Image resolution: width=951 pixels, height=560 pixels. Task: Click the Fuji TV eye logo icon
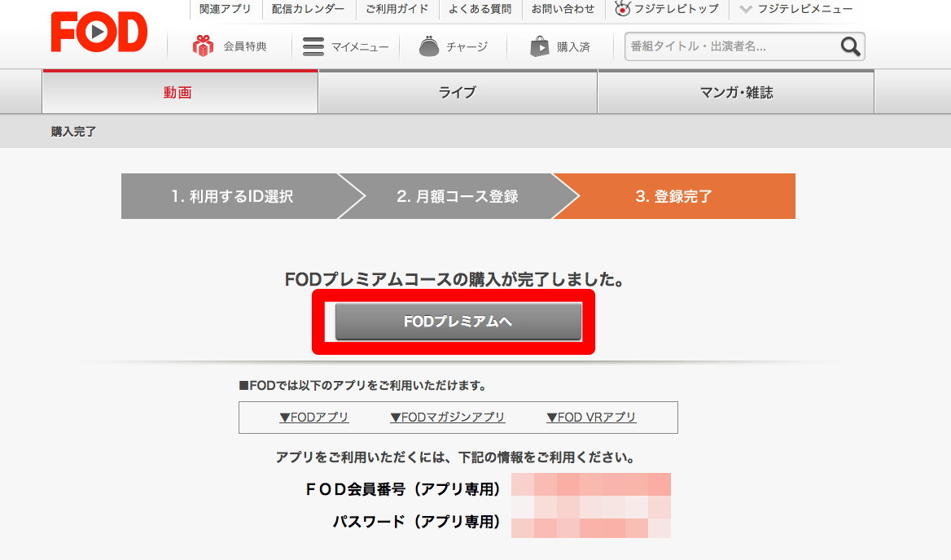tap(622, 8)
